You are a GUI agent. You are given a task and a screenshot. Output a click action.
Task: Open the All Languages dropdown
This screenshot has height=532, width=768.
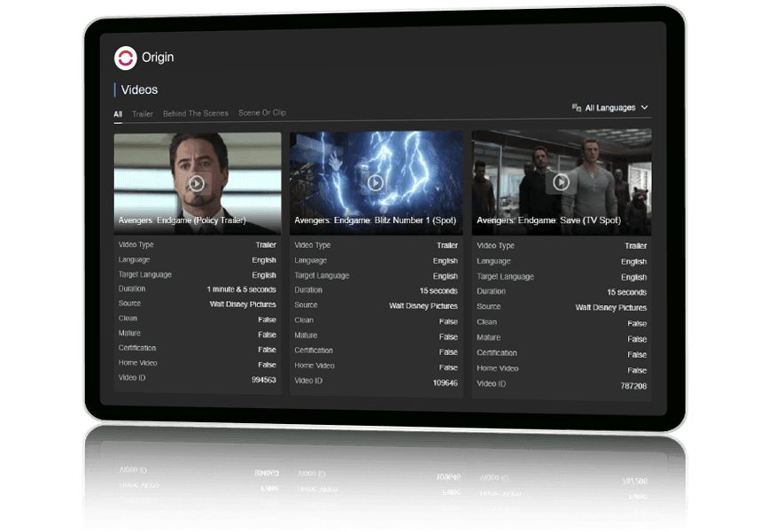coord(610,108)
